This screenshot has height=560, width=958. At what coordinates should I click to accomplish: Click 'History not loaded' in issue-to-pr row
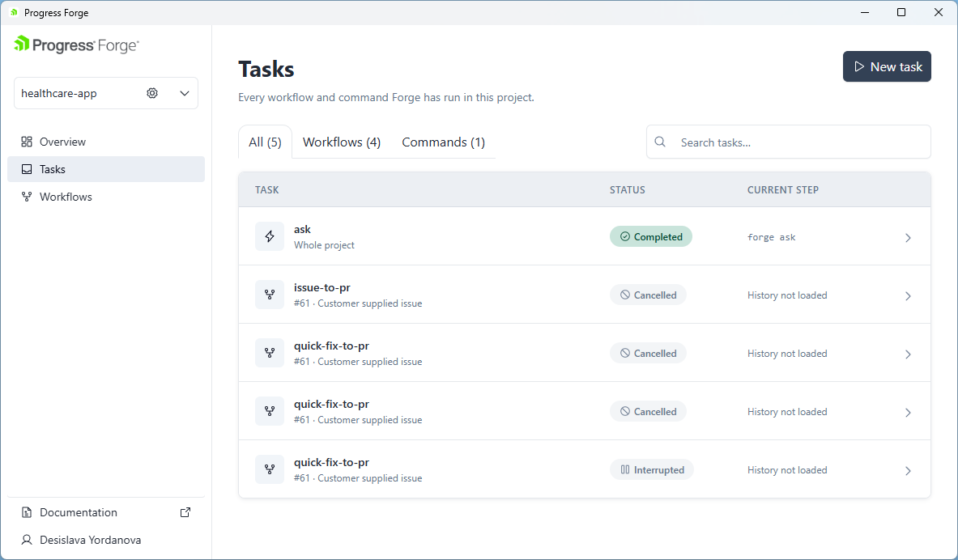pos(787,295)
